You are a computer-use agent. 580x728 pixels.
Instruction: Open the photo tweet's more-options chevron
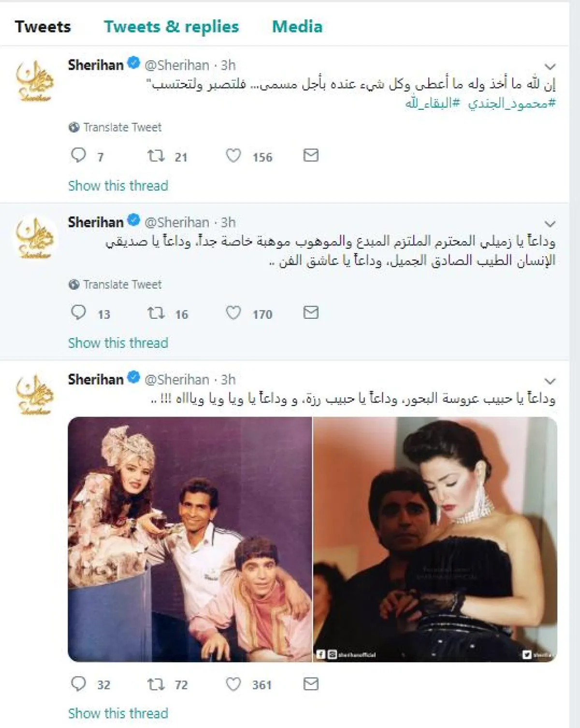tap(550, 381)
